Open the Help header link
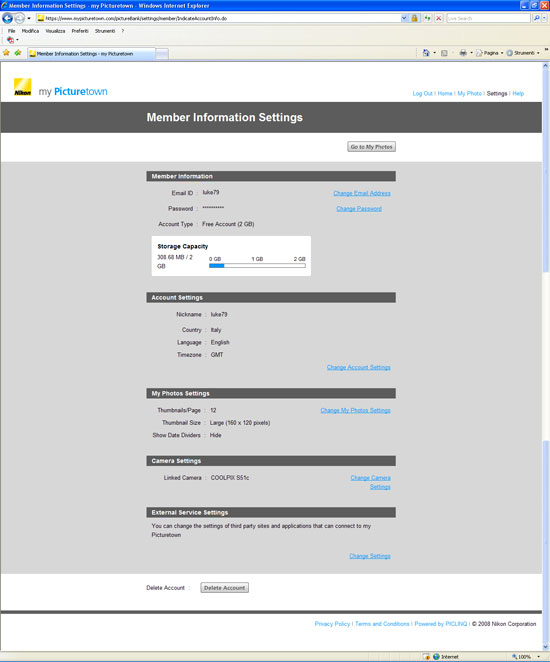550x662 pixels. (518, 93)
